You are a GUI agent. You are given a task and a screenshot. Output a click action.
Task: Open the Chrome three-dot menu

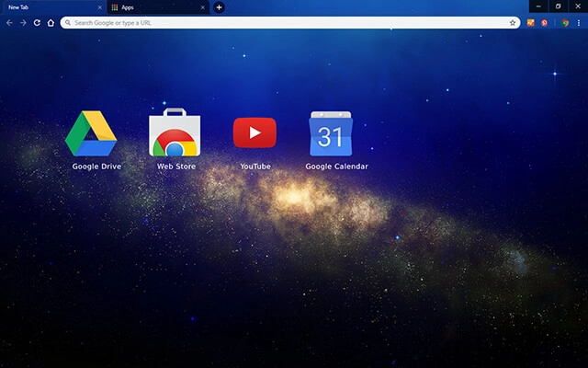[579, 23]
